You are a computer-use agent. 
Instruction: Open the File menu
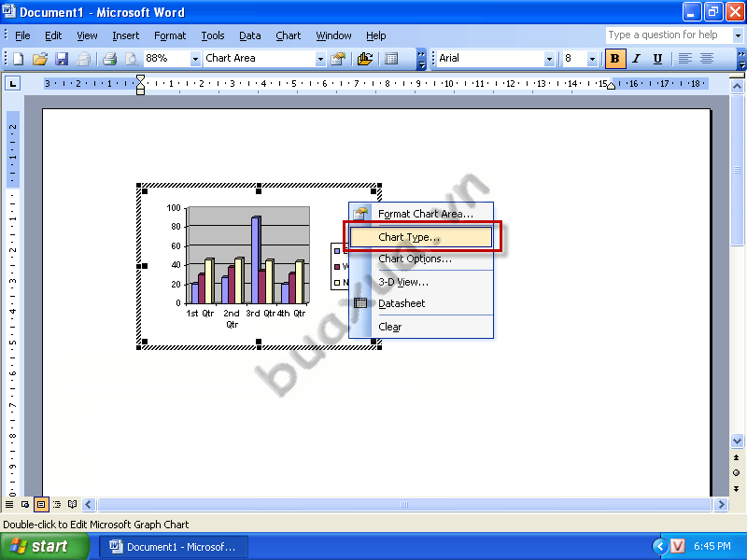(22, 35)
